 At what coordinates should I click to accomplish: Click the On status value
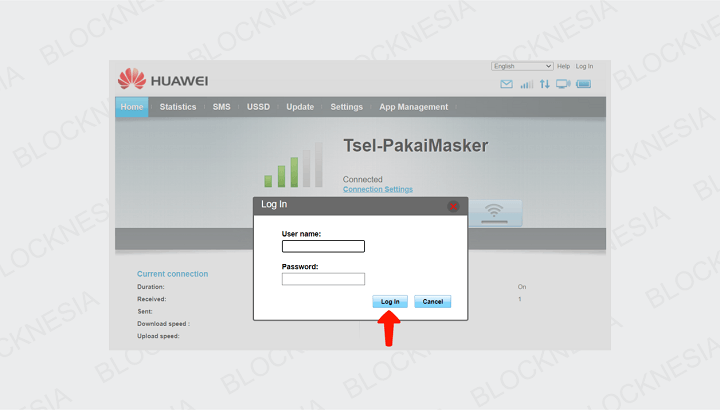[x=522, y=286]
